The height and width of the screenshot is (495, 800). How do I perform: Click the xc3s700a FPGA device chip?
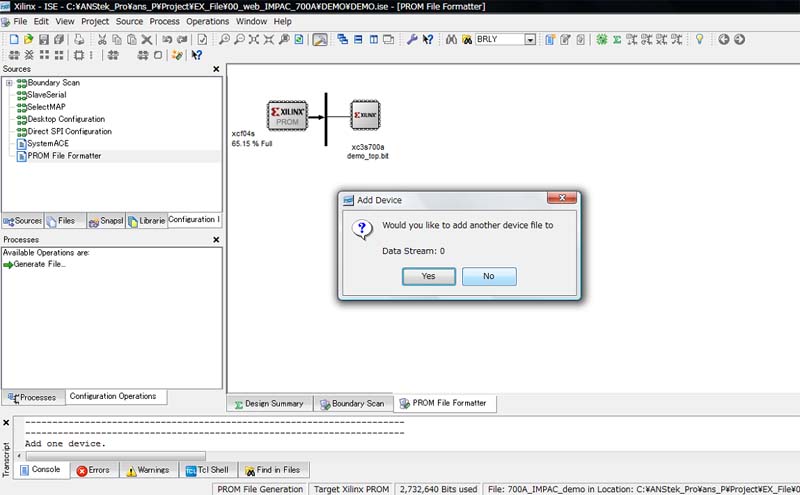(365, 115)
